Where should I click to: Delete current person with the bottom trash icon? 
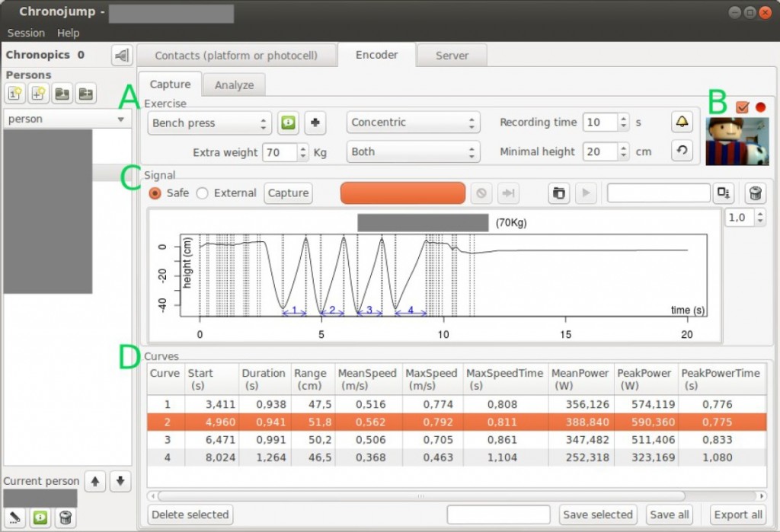65,517
